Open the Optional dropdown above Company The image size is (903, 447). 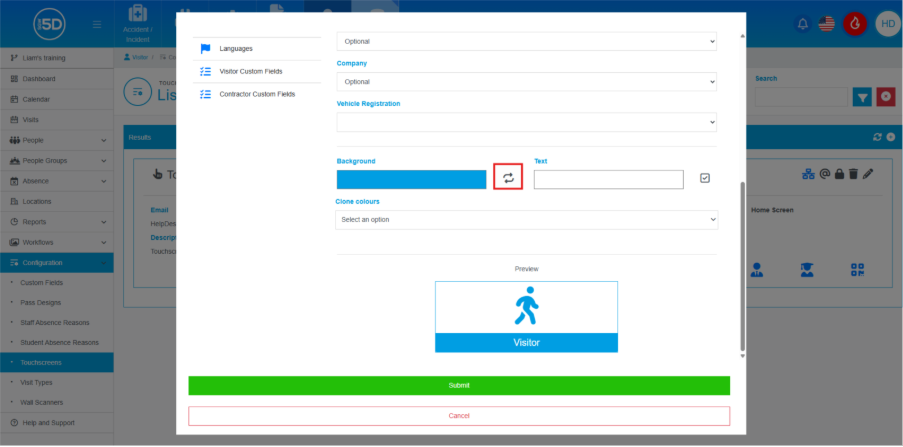point(526,41)
